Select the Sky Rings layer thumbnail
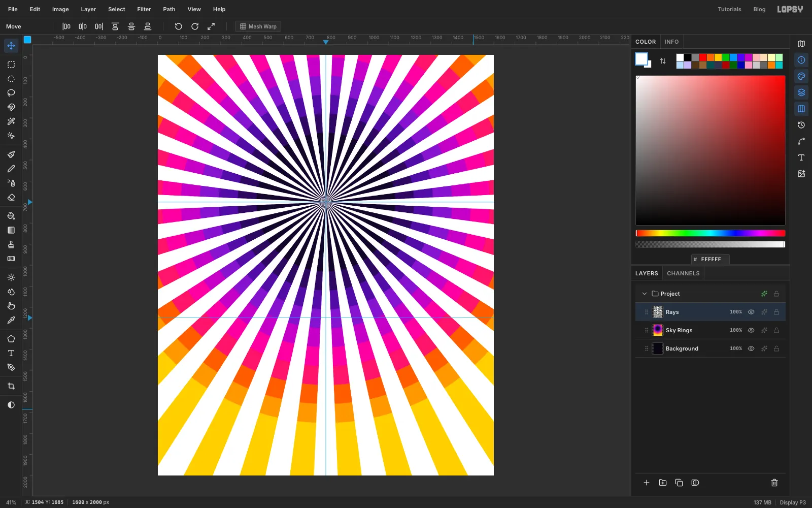 tap(658, 330)
